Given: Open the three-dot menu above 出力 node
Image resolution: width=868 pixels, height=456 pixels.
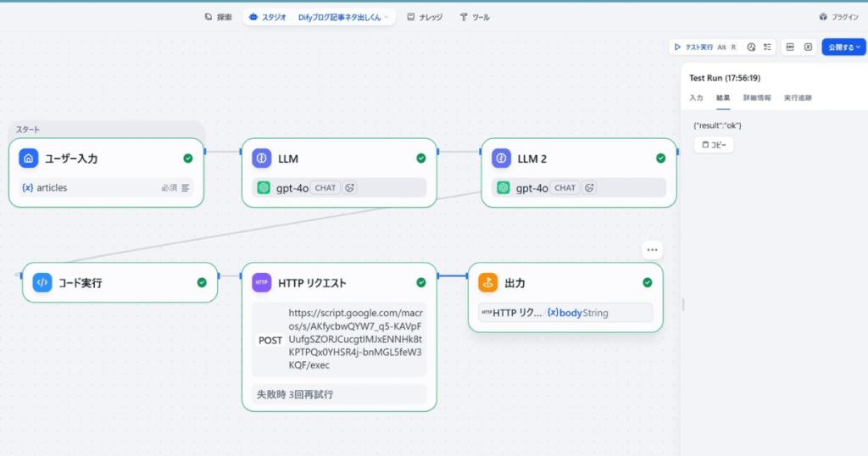Looking at the screenshot, I should [653, 250].
